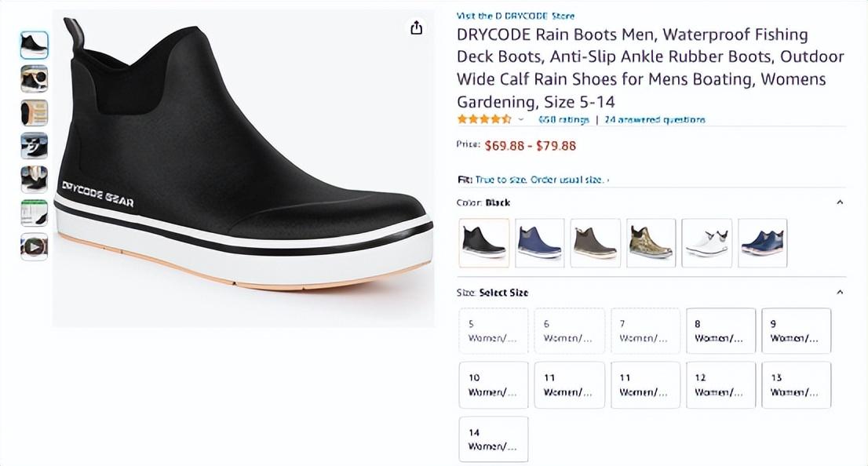Choose size 12 option

[720, 385]
